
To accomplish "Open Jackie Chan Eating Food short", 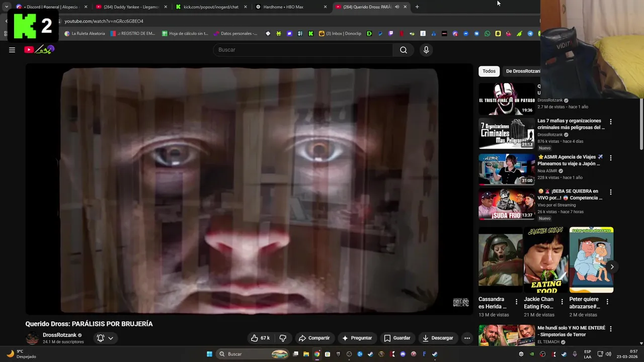I will point(546,260).
